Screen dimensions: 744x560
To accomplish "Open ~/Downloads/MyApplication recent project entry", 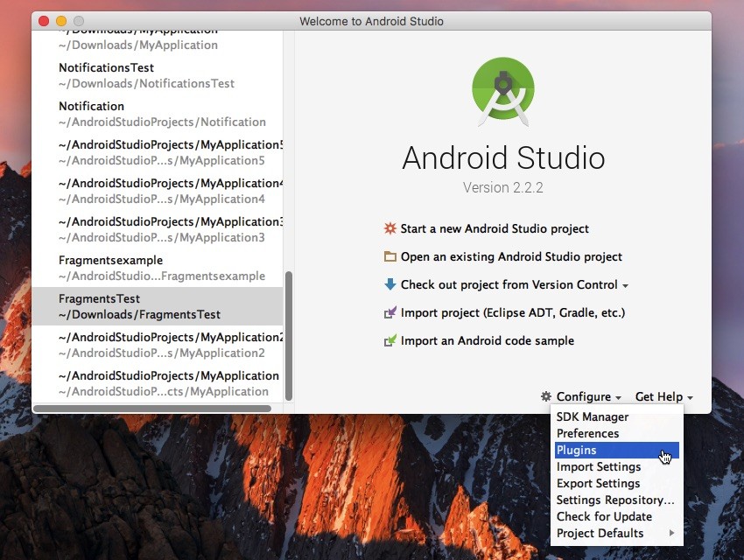I will click(x=158, y=42).
